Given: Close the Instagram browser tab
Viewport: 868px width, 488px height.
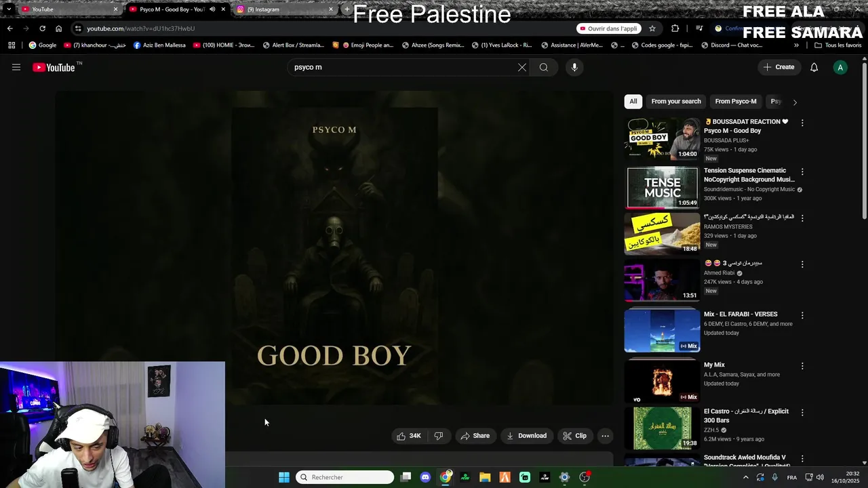Looking at the screenshot, I should click(331, 9).
